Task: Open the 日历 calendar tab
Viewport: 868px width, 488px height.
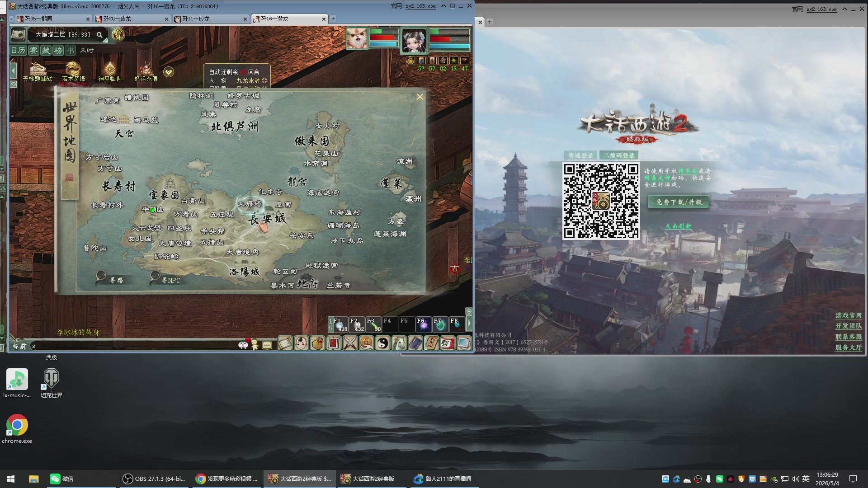Action: pyautogui.click(x=19, y=51)
